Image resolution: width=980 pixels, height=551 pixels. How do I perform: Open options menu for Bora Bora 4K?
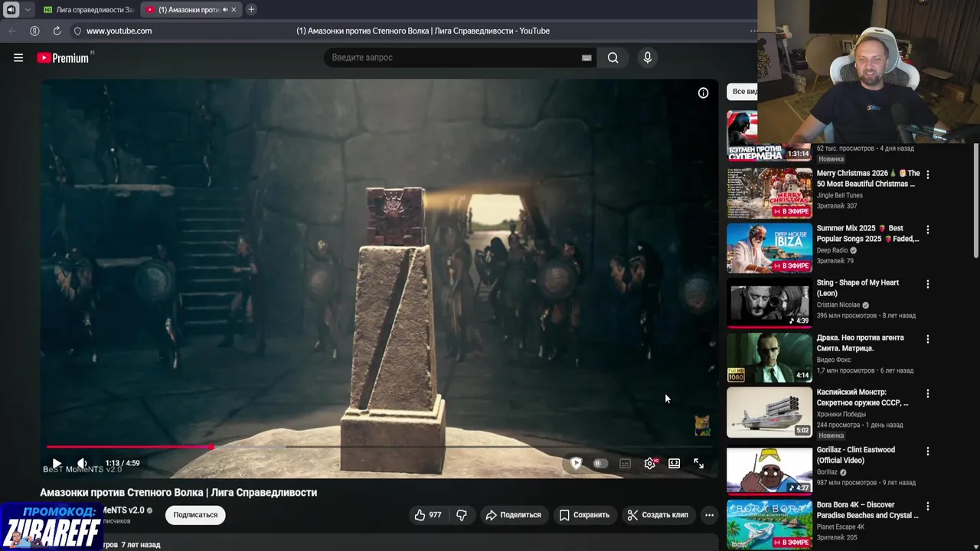click(927, 507)
